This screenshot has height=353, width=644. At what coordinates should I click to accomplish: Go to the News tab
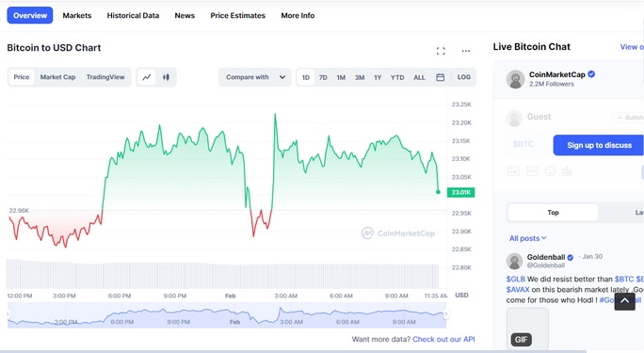pos(185,16)
